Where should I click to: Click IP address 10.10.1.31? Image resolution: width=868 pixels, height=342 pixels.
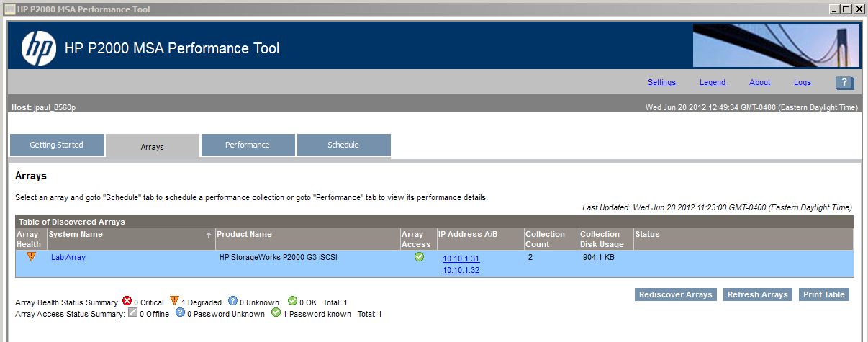[x=461, y=259]
